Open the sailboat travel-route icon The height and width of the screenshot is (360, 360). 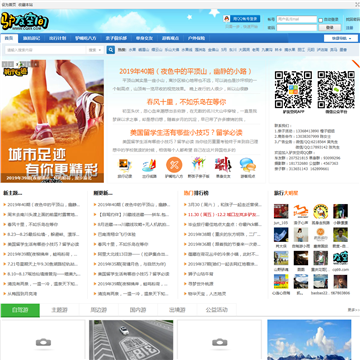[149, 165]
